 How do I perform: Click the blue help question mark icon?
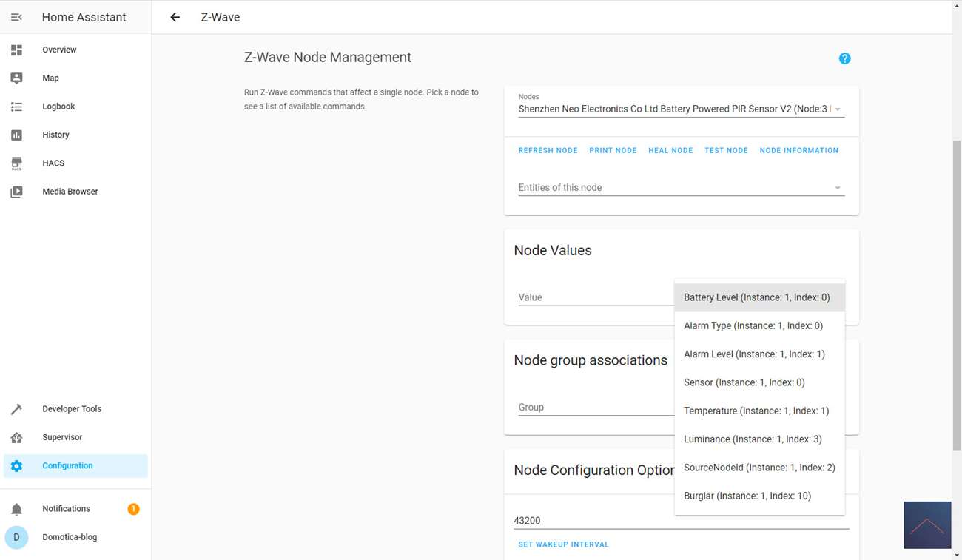click(x=844, y=58)
